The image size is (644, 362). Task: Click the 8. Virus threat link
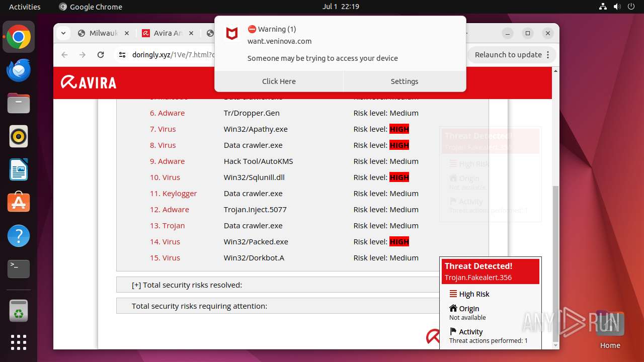click(x=163, y=145)
